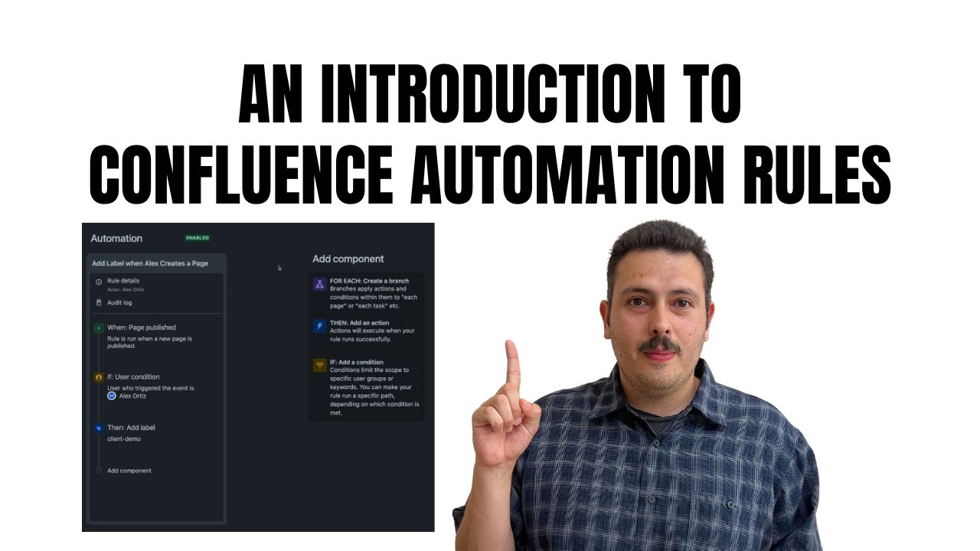Viewport: 980px width, 551px height.
Task: Click rule title Add Label when Alex Creates a Page
Action: point(150,263)
